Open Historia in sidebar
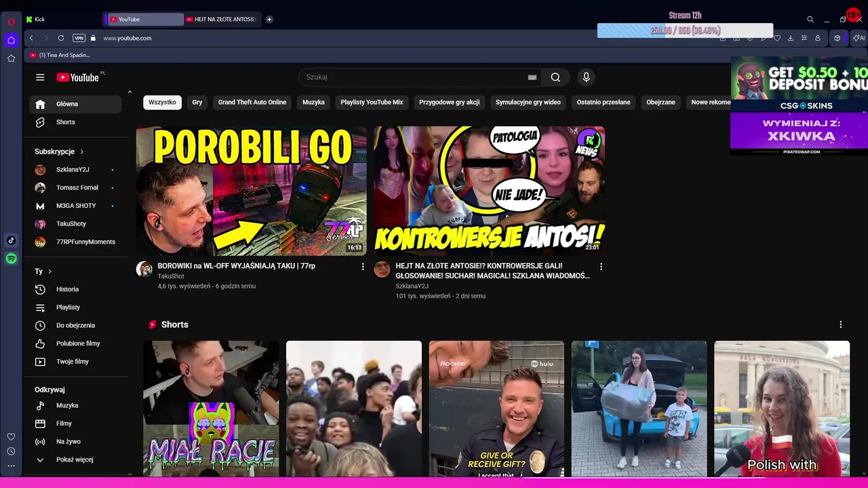Screen dimensions: 868x488 [x=75, y=289]
